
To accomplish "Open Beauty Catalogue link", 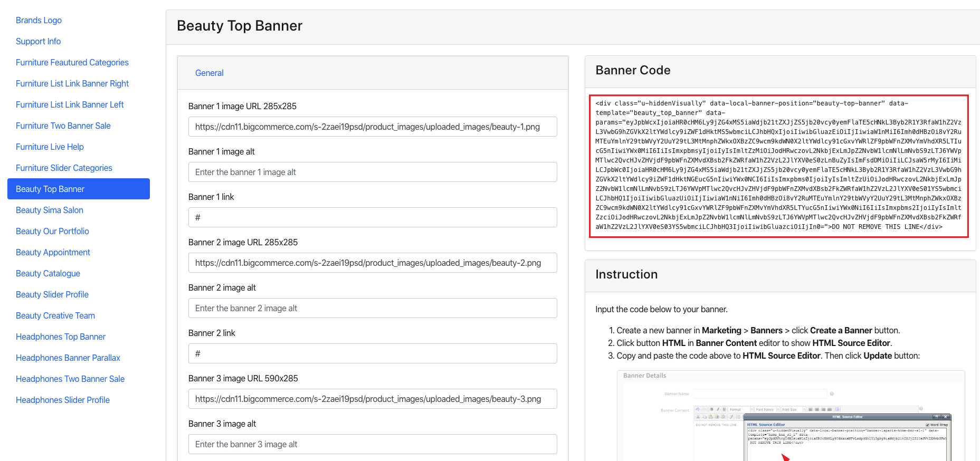I will [48, 273].
